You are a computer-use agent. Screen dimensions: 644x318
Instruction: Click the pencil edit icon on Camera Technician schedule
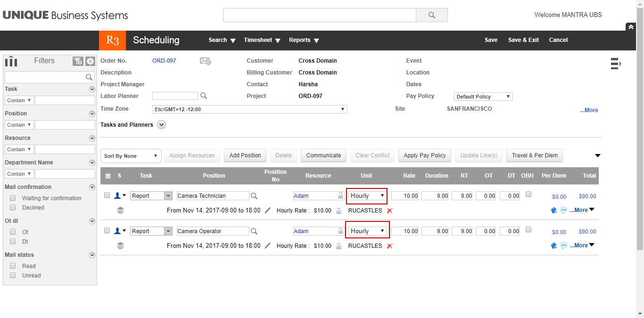tap(267, 210)
